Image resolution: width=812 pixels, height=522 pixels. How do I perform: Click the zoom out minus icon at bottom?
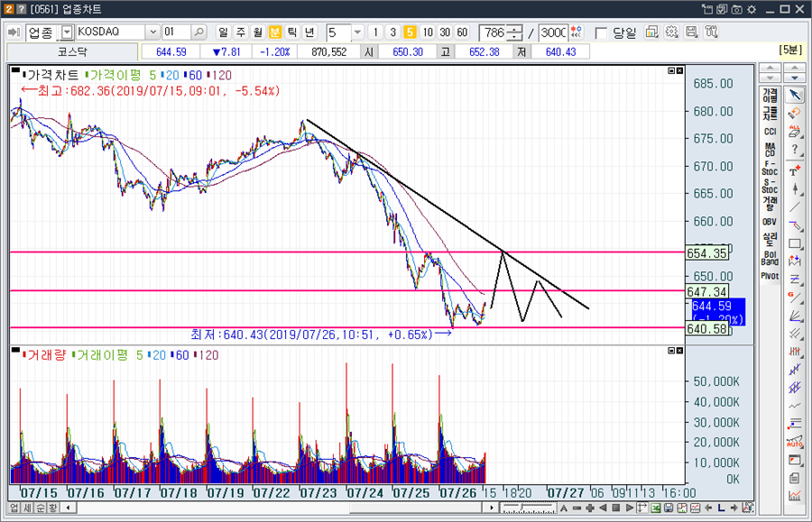[x=577, y=508]
